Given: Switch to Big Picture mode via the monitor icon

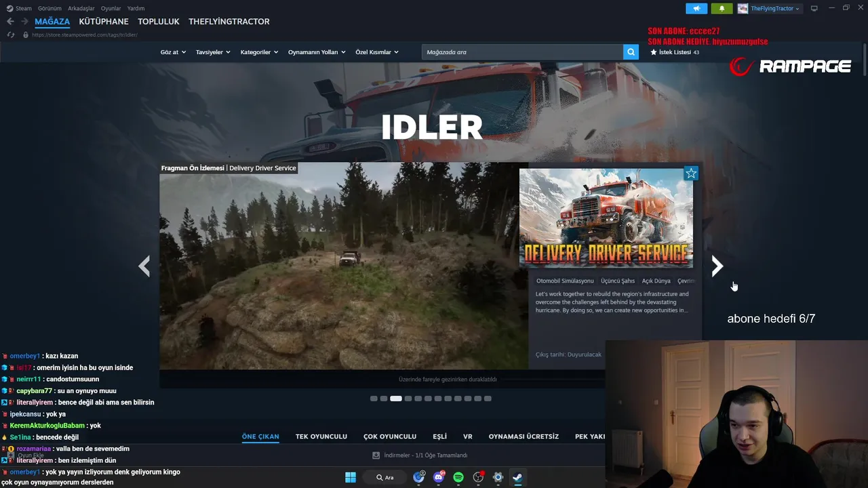Looking at the screenshot, I should (x=814, y=9).
